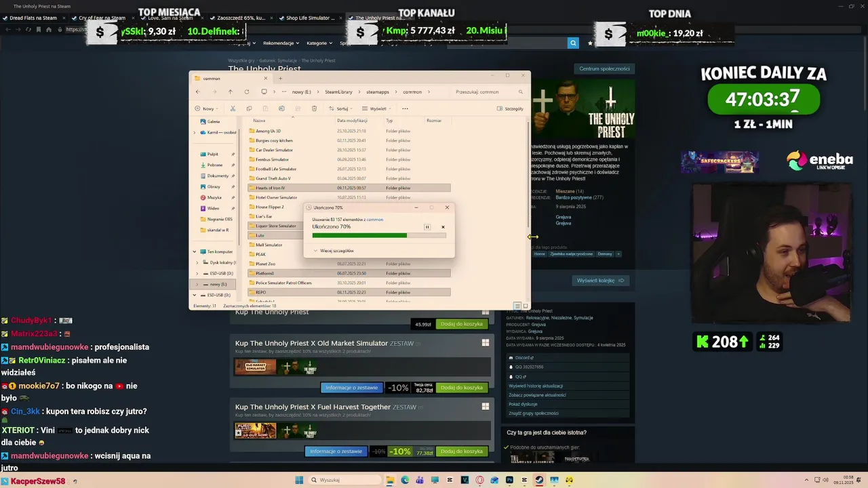
Task: Go back in the File Explorer window
Action: click(197, 91)
